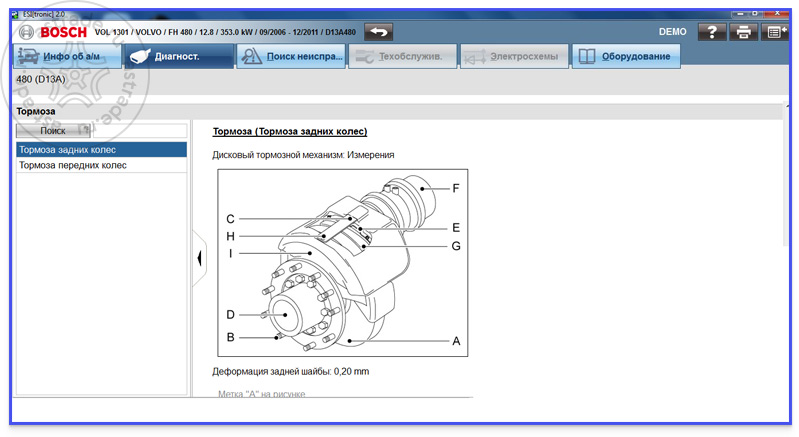Screen dimensions: 799x437
Task: Select Тормоза передних колес in list
Action: 101,165
